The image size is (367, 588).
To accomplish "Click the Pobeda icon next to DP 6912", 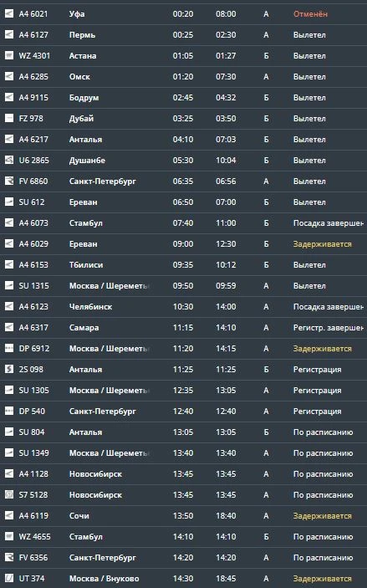I will [9, 349].
